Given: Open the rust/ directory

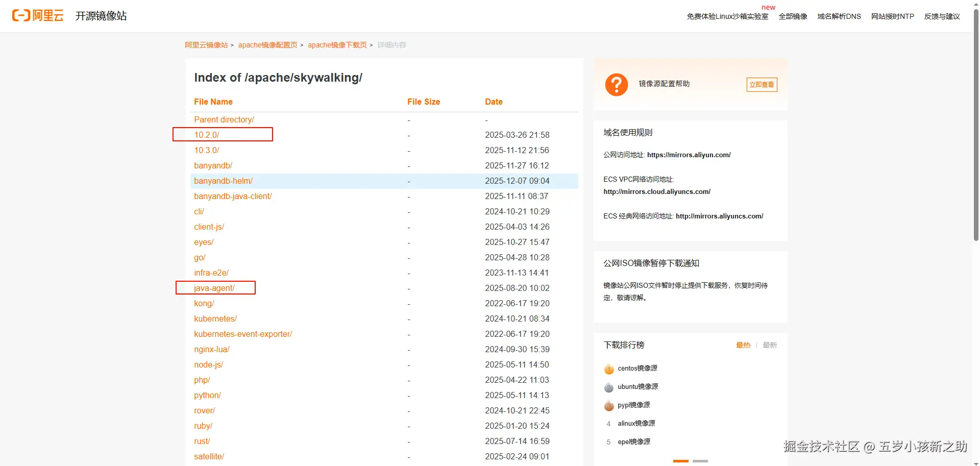Looking at the screenshot, I should (x=202, y=441).
